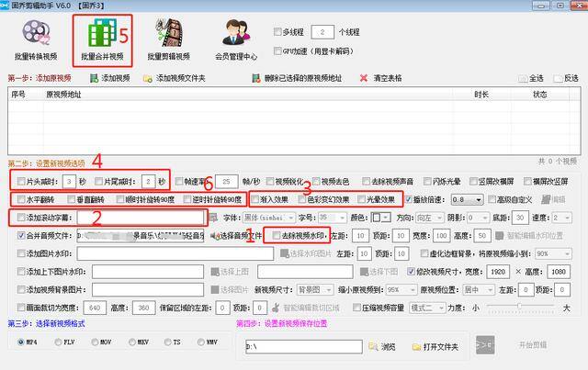
Task: Select the FLV format radio button
Action: (x=58, y=342)
